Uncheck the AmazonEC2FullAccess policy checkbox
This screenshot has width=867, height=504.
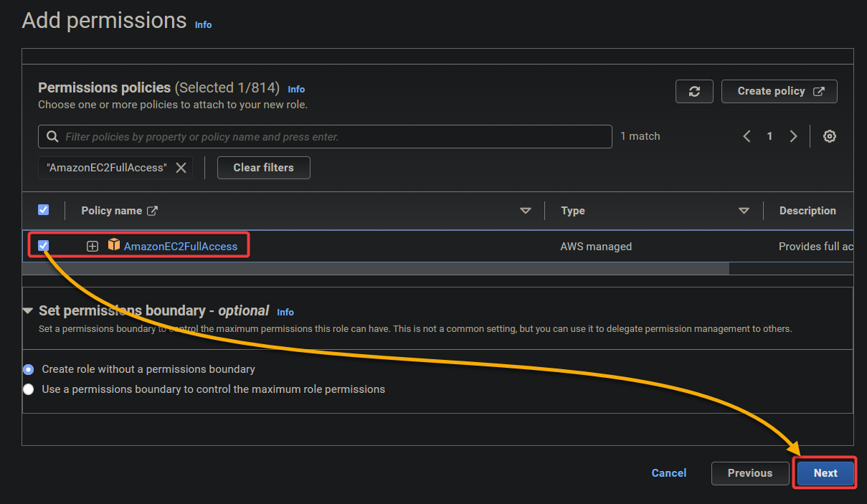click(43, 246)
